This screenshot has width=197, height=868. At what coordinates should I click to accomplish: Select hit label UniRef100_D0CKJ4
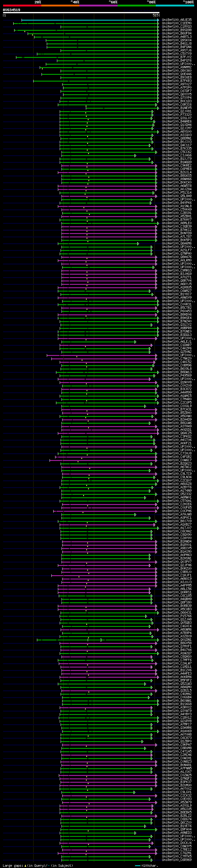177,843
